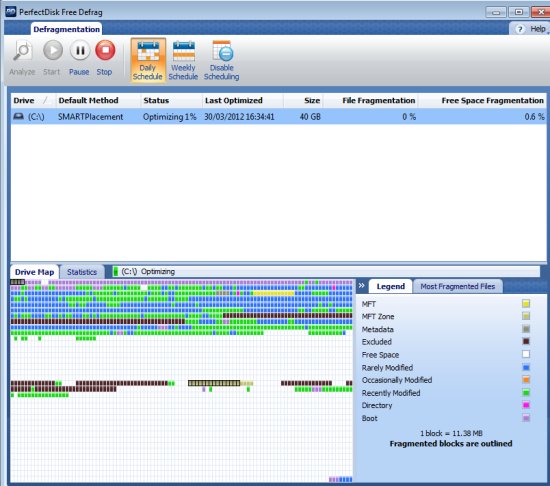
Task: Click the Boot purple legend swatch
Action: coord(526,418)
